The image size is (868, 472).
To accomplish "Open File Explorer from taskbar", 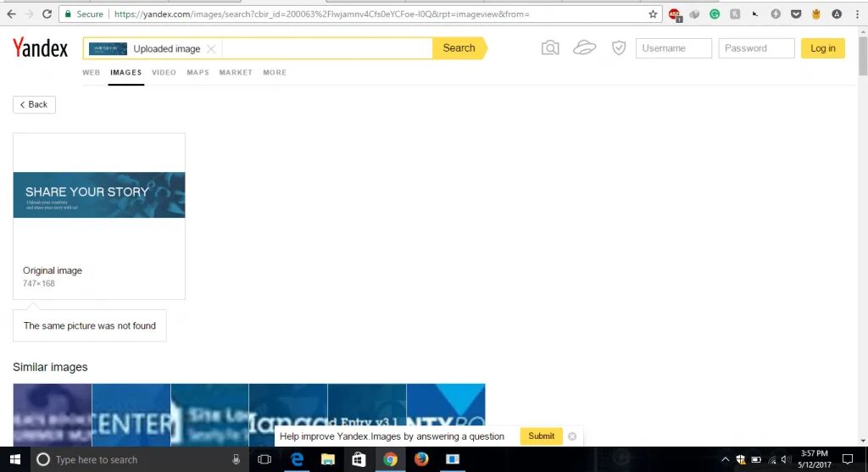I will (328, 459).
